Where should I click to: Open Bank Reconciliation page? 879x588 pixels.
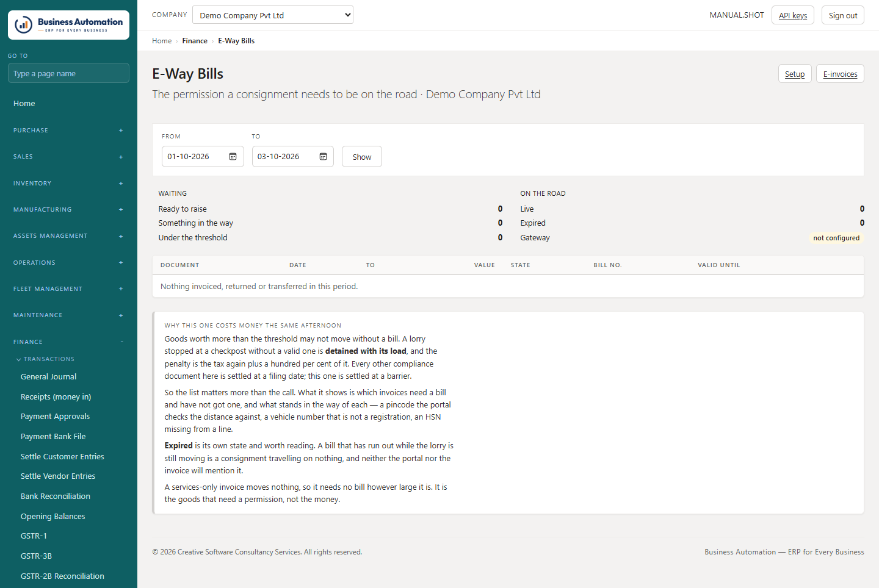coord(56,497)
